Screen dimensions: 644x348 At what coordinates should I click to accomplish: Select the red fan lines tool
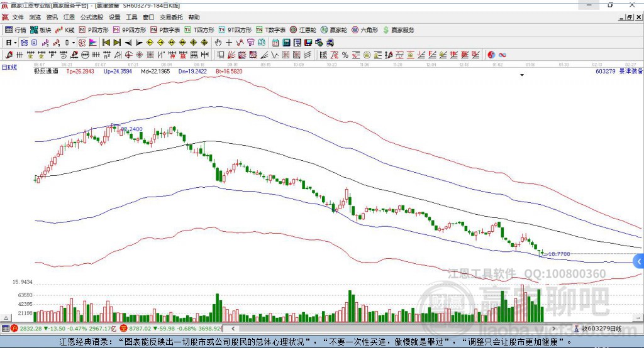coord(231,55)
